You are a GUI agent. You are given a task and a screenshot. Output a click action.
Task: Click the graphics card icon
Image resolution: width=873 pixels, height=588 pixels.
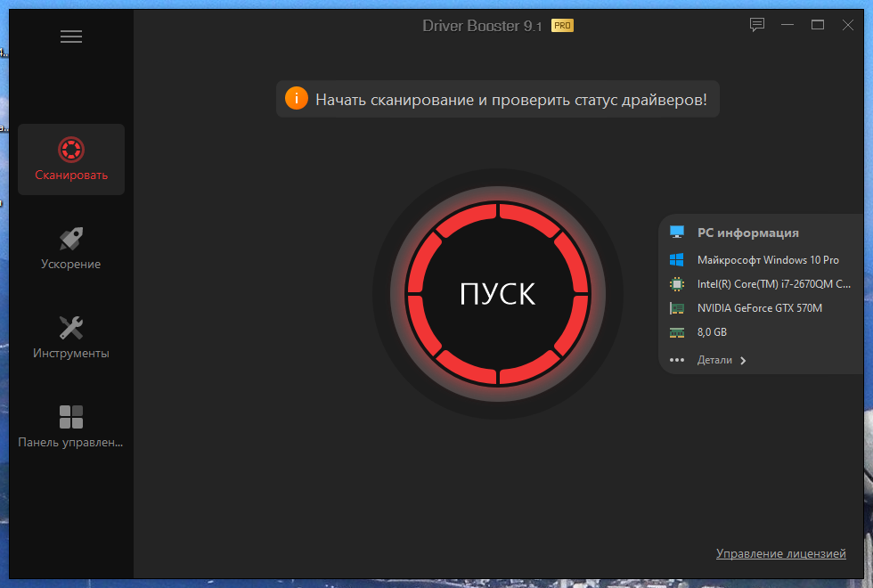(x=676, y=308)
